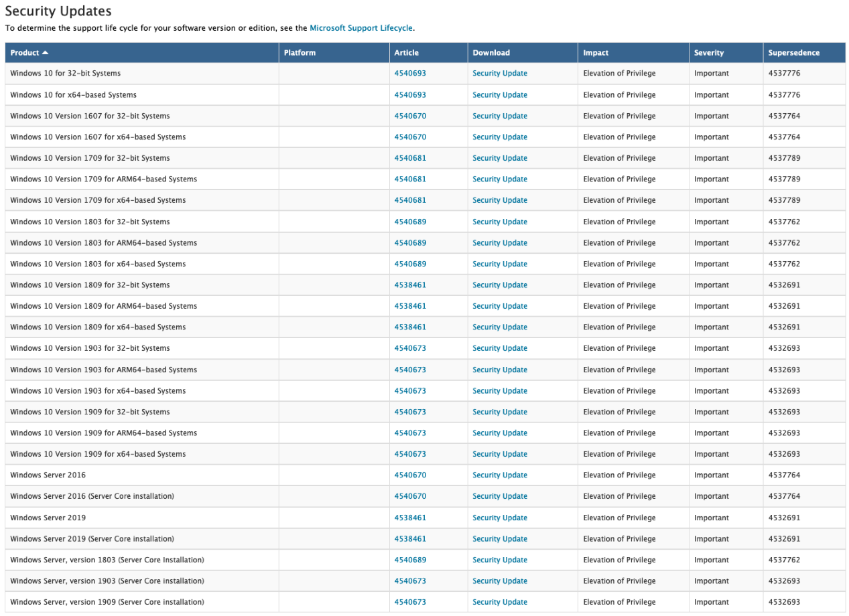Select the "Windows 10 Version 1709 for 32-bit Systems" cell
The height and width of the screenshot is (616, 849).
(x=142, y=158)
